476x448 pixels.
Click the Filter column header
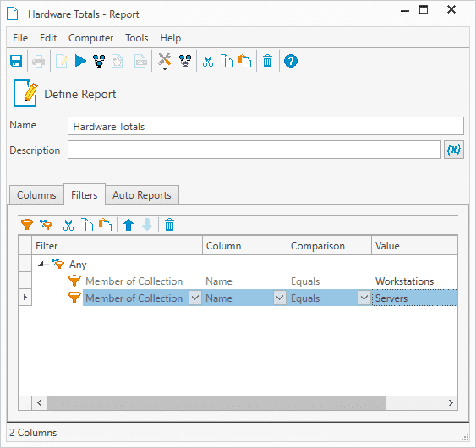point(118,245)
